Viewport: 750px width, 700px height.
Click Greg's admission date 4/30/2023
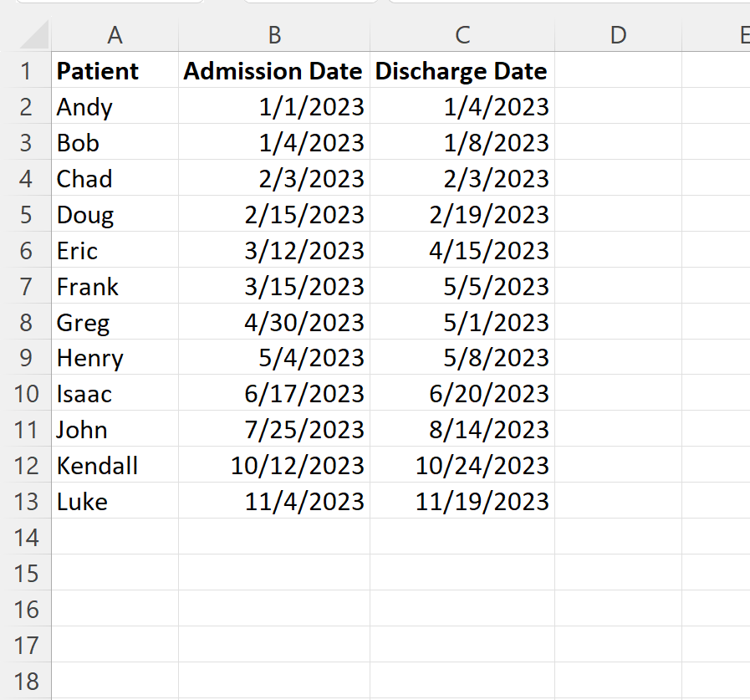(x=274, y=322)
